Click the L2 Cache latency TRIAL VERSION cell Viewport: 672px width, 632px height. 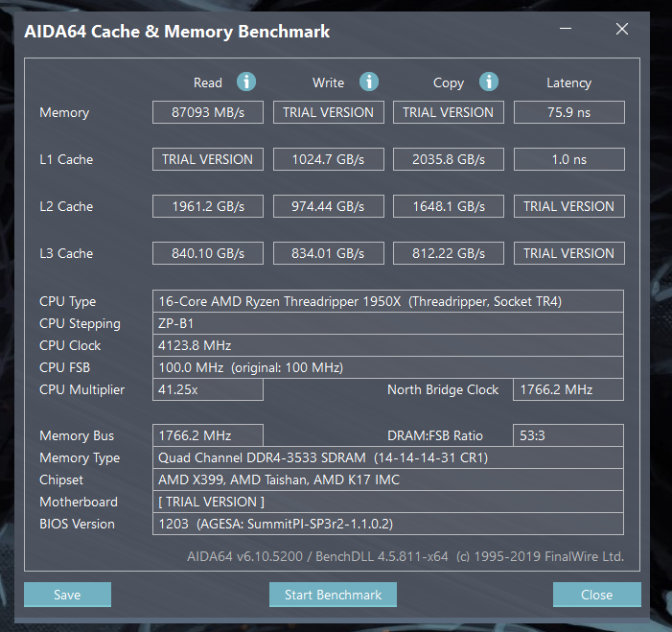point(569,206)
